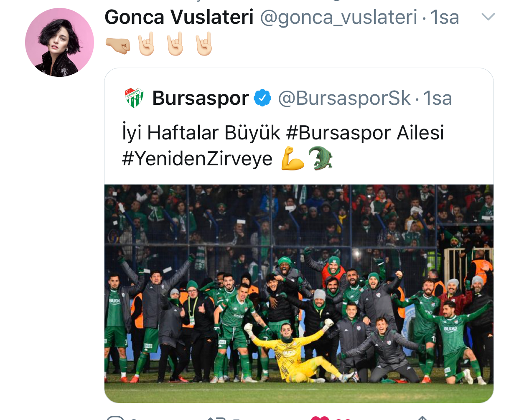Viewport: 519px width, 420px height.
Task: Tap the retweet arrows icon
Action: point(216,418)
